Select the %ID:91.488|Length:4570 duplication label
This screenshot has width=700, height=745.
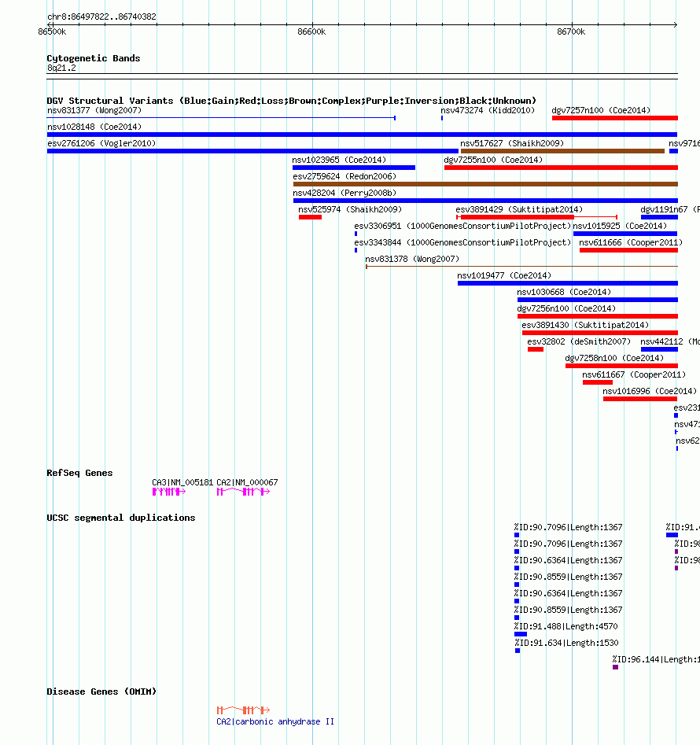[x=566, y=626]
